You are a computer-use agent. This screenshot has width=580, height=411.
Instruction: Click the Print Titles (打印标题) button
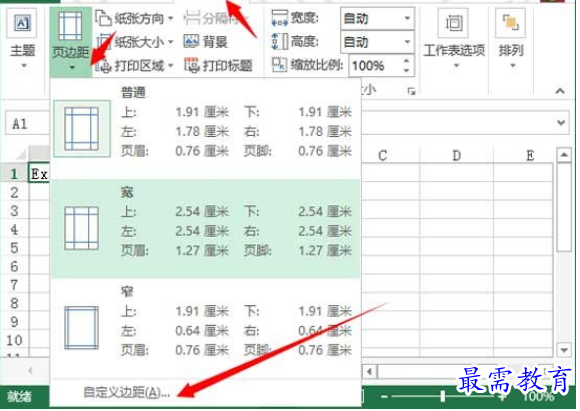click(x=218, y=66)
